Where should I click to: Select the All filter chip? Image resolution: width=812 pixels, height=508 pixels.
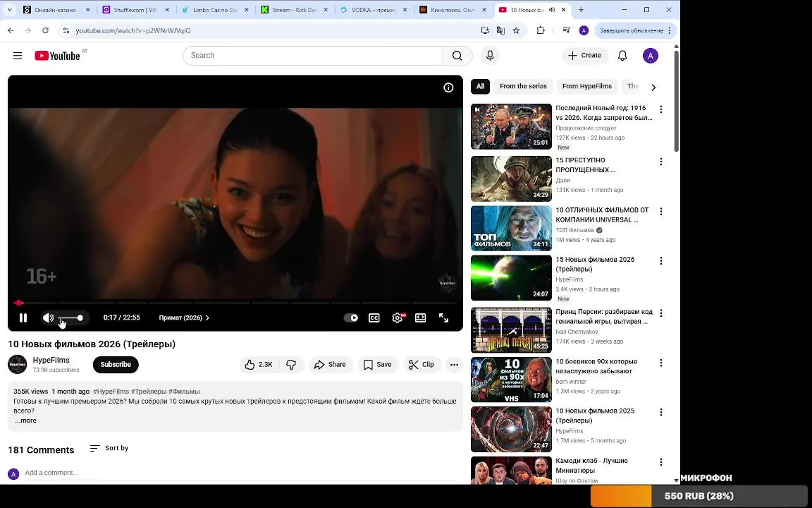click(x=480, y=87)
